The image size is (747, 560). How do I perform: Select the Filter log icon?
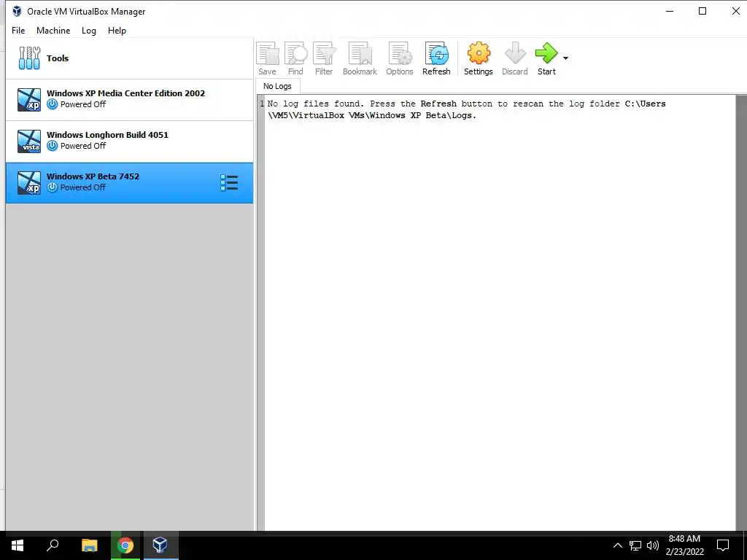click(324, 58)
